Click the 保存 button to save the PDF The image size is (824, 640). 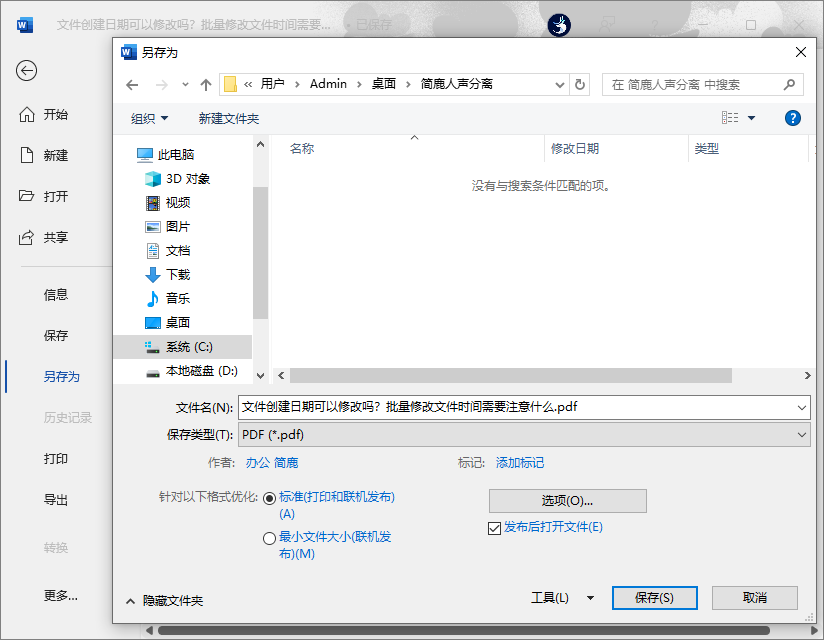pyautogui.click(x=654, y=597)
